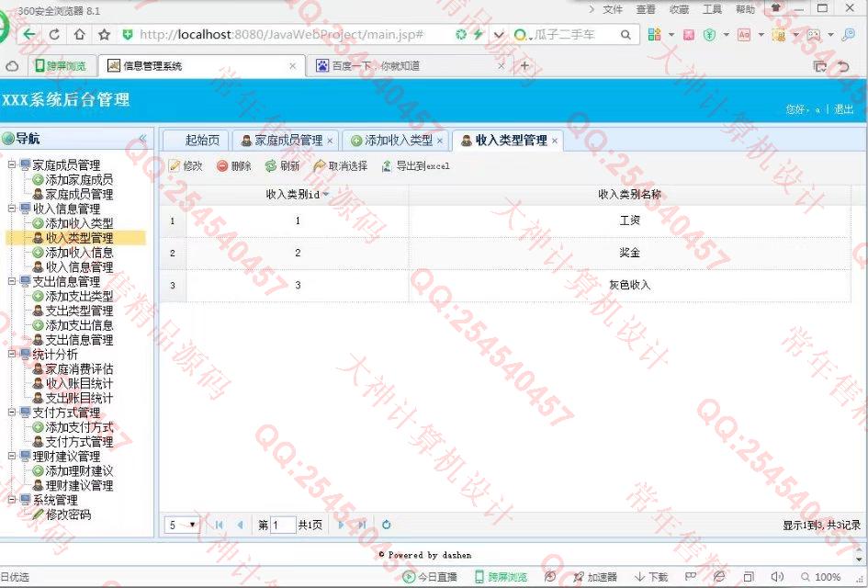Go to first page of grid

tap(219, 525)
